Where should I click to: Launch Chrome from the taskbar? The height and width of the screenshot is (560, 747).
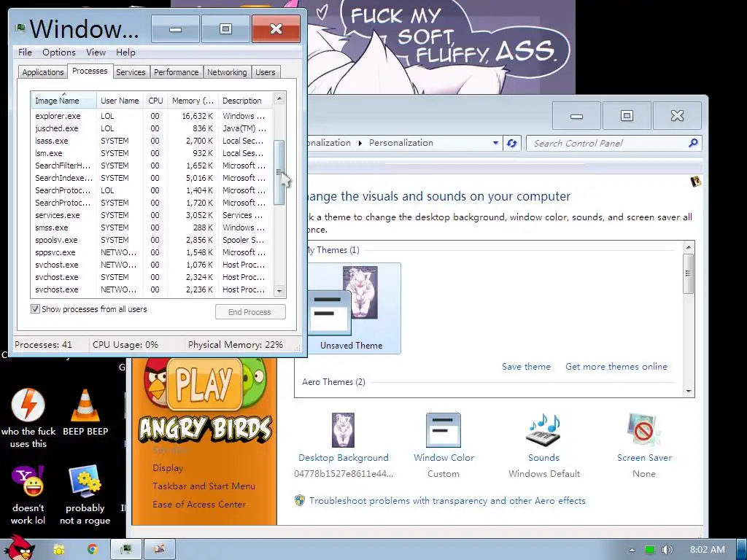pos(92,550)
